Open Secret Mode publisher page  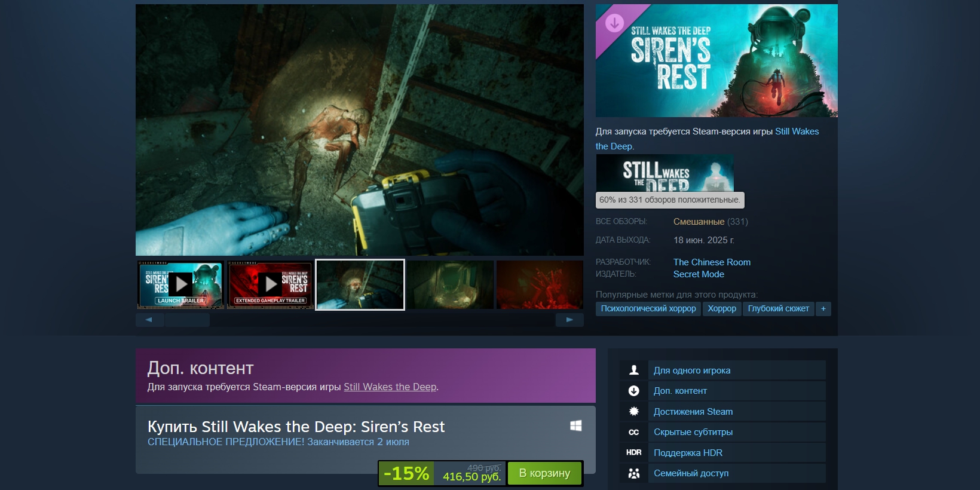(699, 274)
